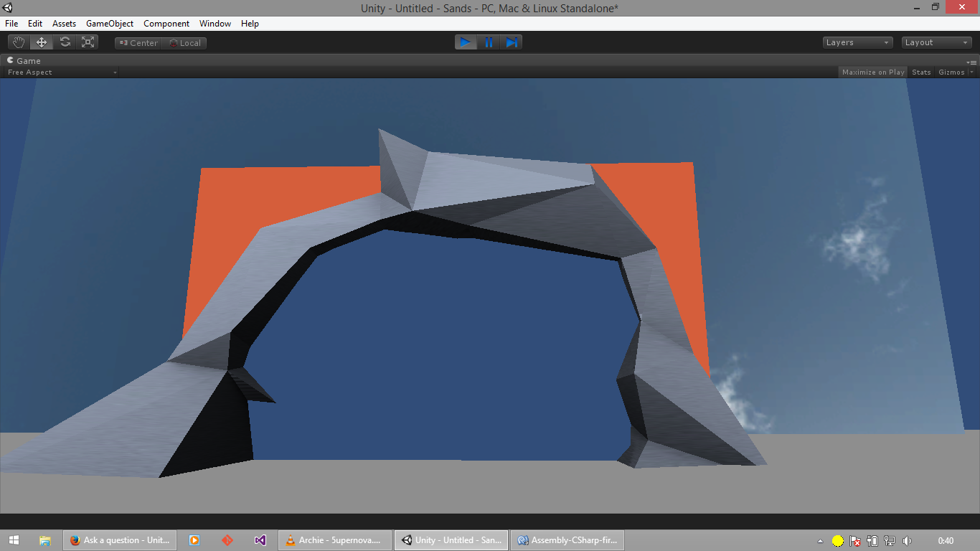Open the File menu
Image resolution: width=980 pixels, height=551 pixels.
tap(11, 24)
